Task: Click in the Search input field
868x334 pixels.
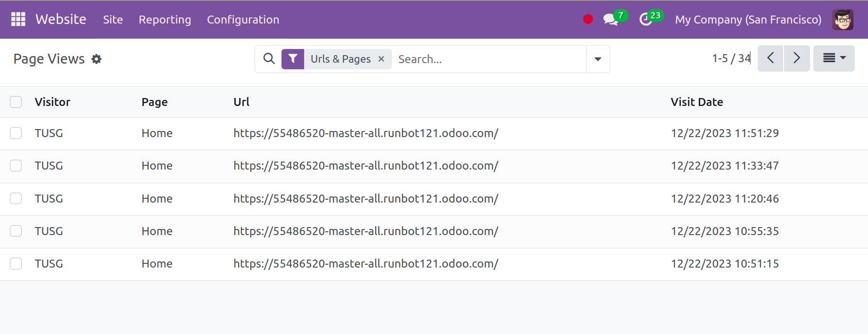Action: (x=488, y=59)
